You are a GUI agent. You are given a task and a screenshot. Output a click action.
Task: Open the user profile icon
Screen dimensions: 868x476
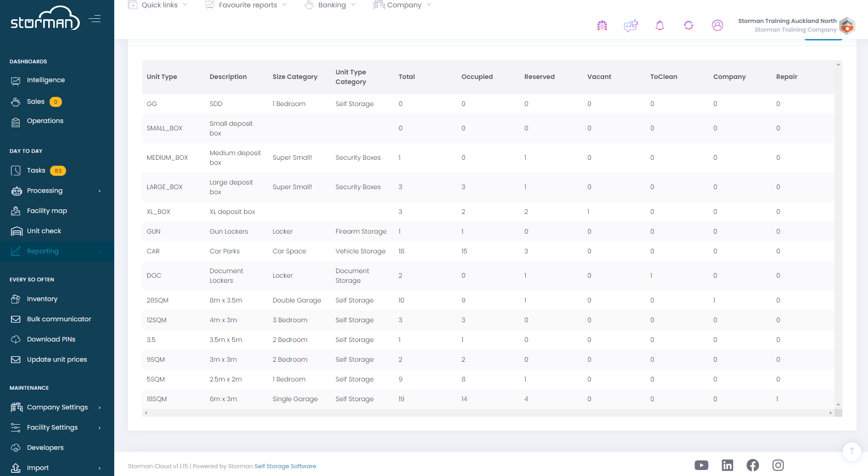pos(718,26)
